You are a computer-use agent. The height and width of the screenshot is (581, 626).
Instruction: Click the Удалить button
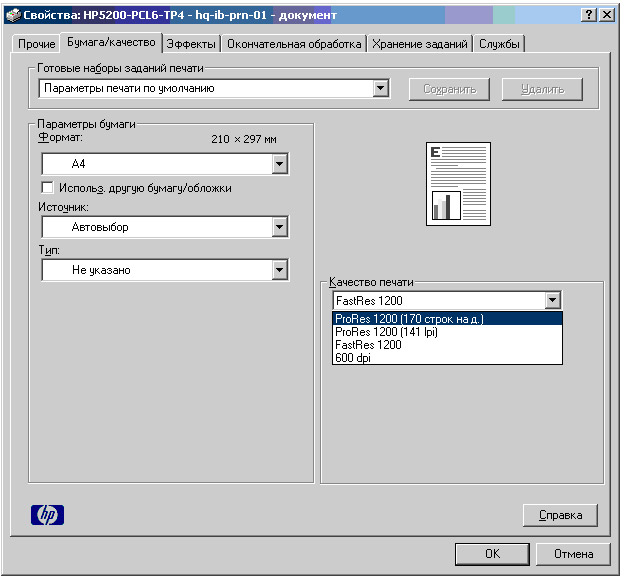coord(542,89)
